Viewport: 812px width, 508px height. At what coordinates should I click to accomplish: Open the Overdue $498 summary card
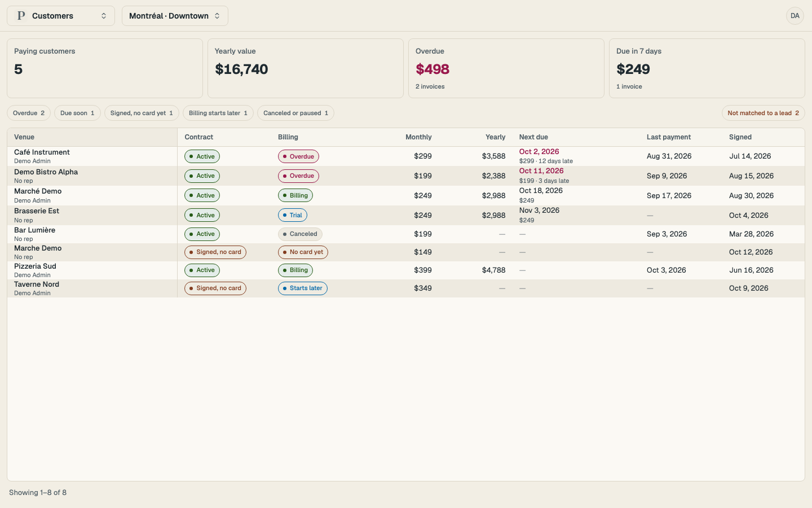point(506,68)
